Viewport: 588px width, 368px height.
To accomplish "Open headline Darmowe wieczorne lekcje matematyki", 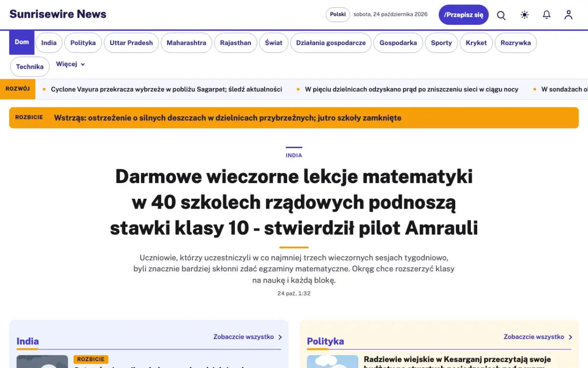I will [294, 202].
